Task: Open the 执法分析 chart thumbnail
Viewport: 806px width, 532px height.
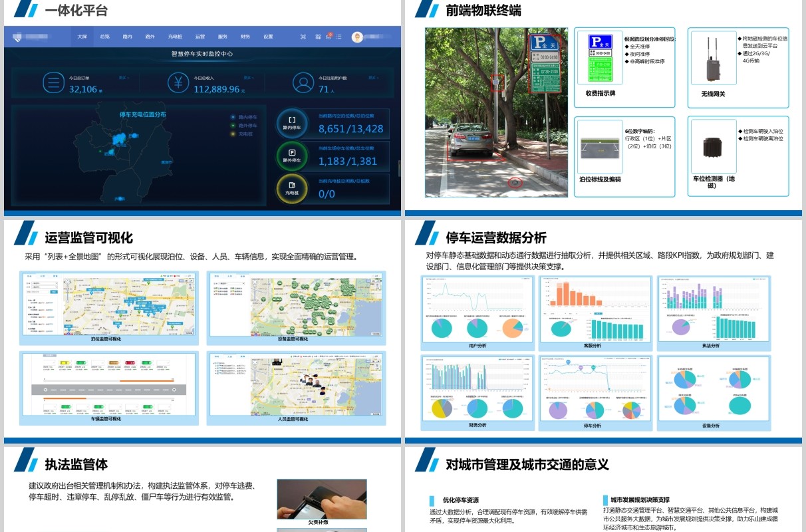Action: (714, 310)
